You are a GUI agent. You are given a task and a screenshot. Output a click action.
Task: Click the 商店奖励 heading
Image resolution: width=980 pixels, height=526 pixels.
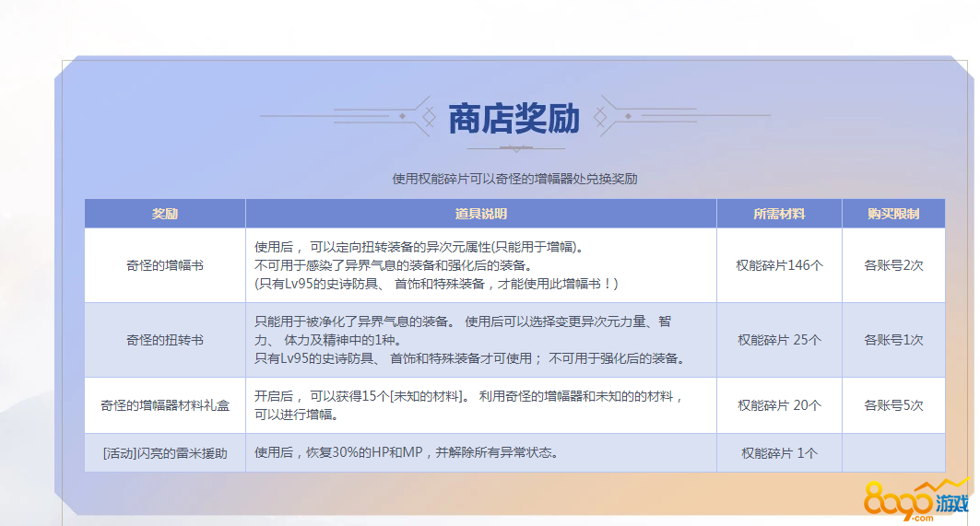pos(514,120)
